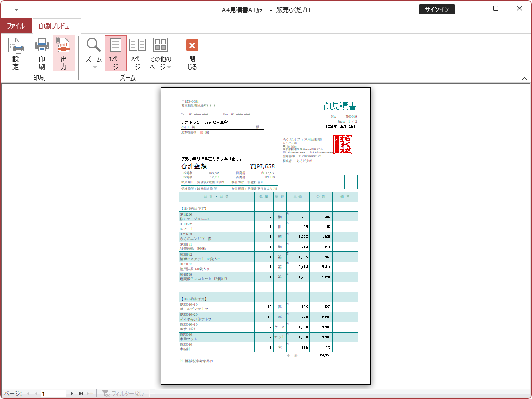Image resolution: width=532 pixels, height=399 pixels.
Task: Maximize the application window
Action: point(496,9)
